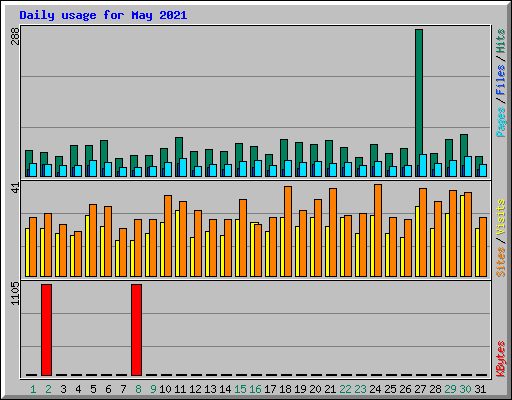
Task: Click day label '1' on the x-axis
Action: coord(33,389)
